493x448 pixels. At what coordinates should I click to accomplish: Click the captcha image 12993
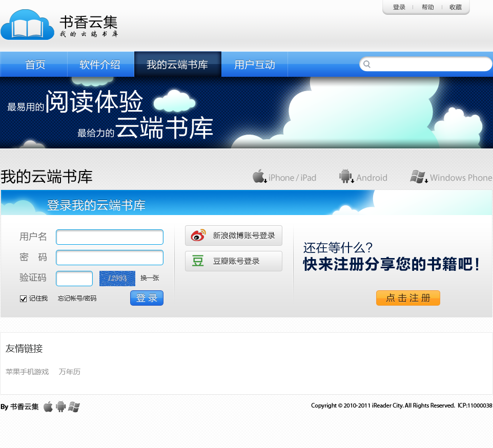117,279
